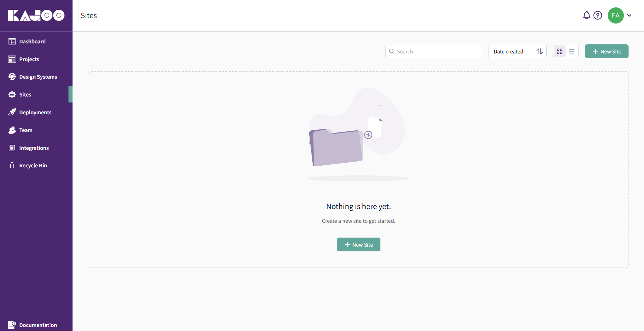
Task: Toggle sort direction arrows icon
Action: [540, 51]
